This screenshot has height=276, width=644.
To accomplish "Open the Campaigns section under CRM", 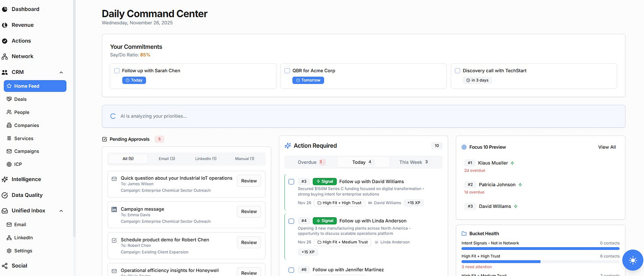I will click(x=27, y=151).
